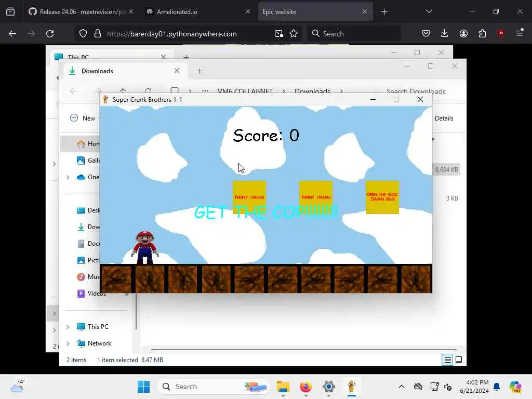Open Firefox application hamburger menu
The width and height of the screenshot is (532, 399).
pos(520,33)
